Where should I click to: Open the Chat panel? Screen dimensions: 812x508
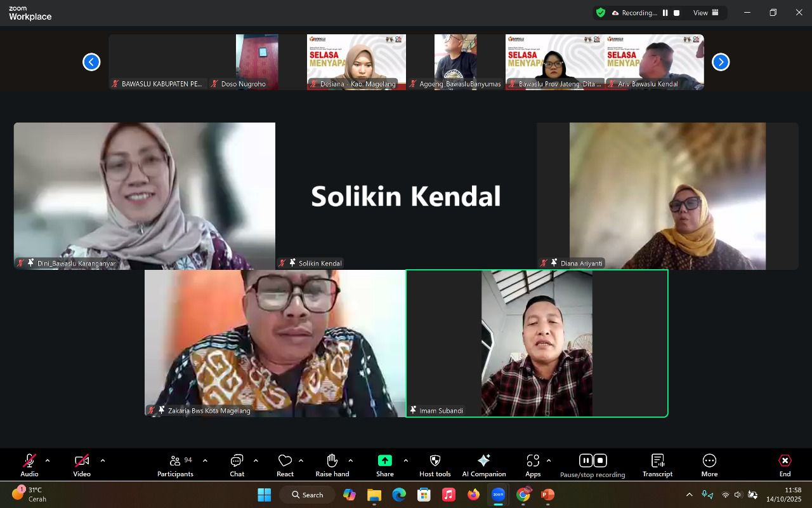[237, 465]
